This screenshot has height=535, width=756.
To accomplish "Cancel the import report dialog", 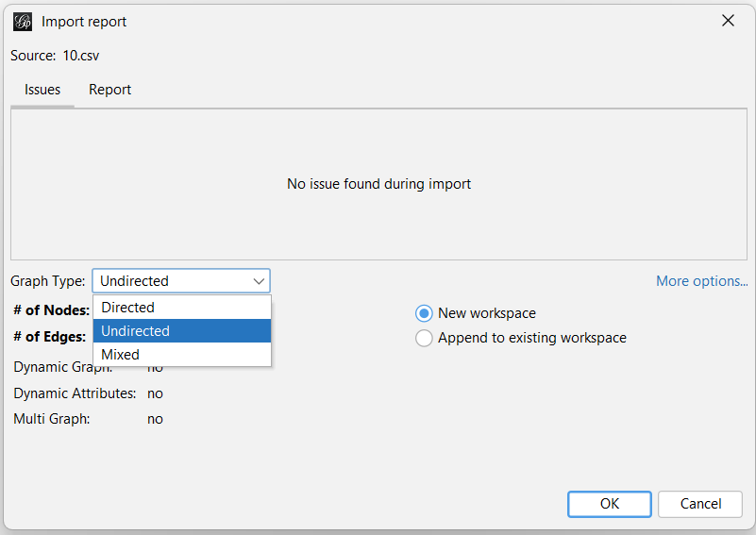I will 700,504.
